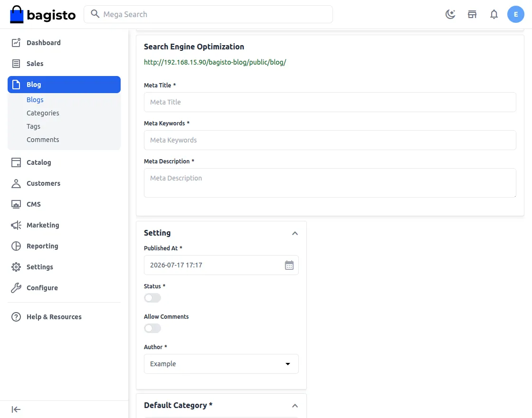Click the bagisto shopping bag logo
Viewport: 532px width, 418px height.
tap(43, 14)
